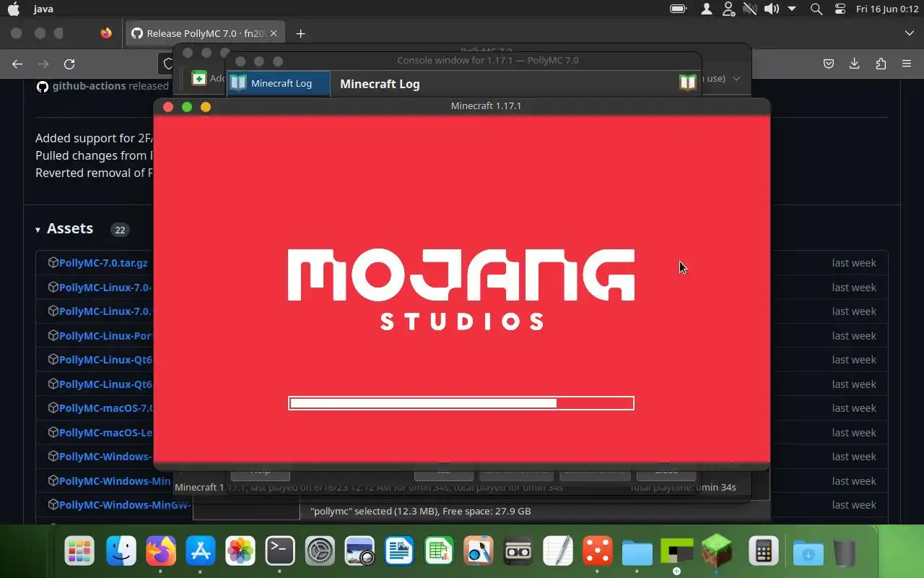Open Launchpad from the dock

(79, 552)
